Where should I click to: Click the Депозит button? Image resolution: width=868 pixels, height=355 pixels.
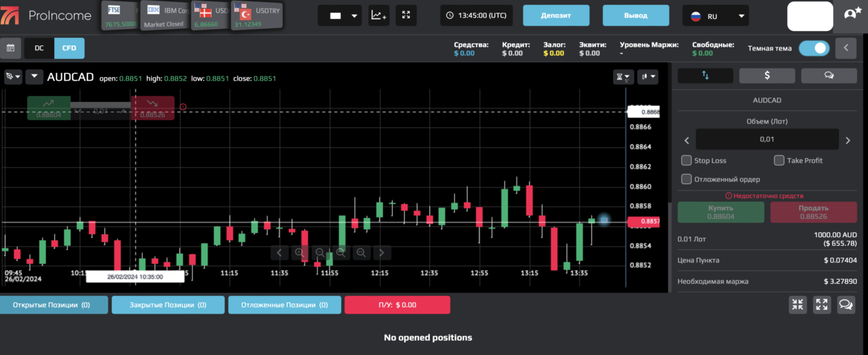pyautogui.click(x=557, y=16)
